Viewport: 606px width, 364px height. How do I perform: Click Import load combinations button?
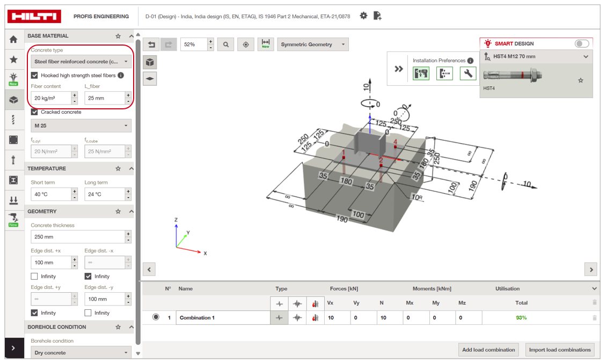pyautogui.click(x=560, y=350)
